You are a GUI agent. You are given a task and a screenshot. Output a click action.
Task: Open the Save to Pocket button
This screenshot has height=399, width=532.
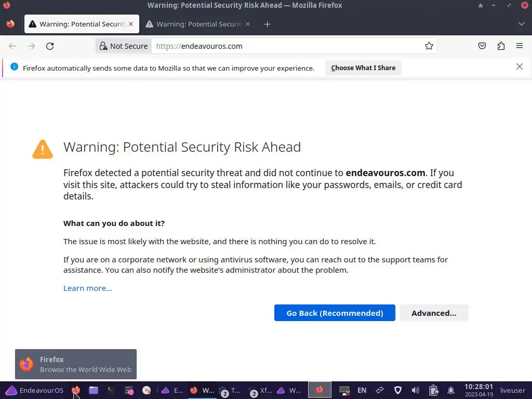coord(482,46)
